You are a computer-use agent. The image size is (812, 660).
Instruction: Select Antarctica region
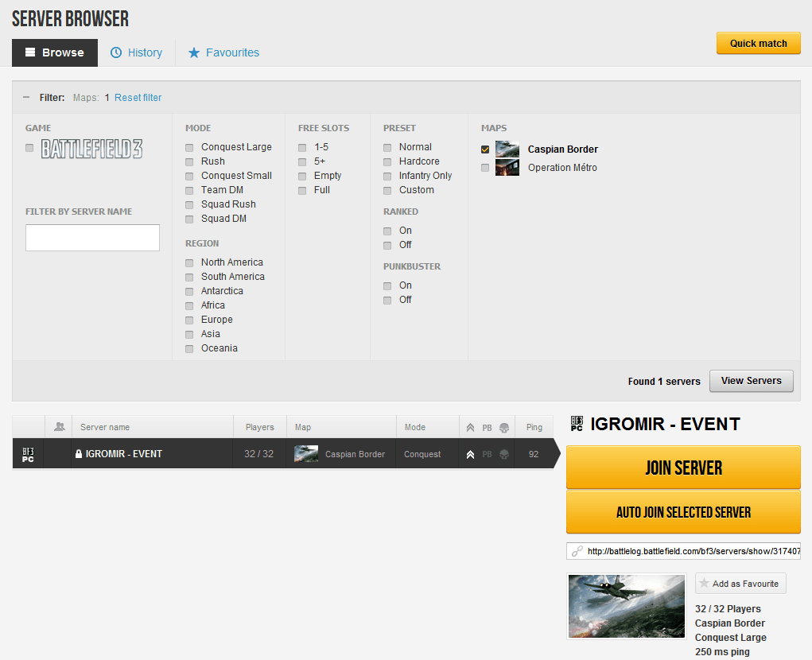(x=189, y=292)
